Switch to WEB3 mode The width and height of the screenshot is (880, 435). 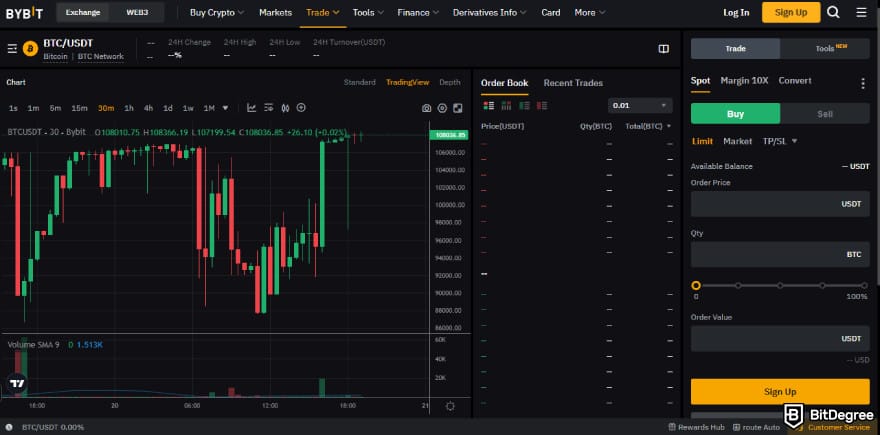pyautogui.click(x=137, y=12)
